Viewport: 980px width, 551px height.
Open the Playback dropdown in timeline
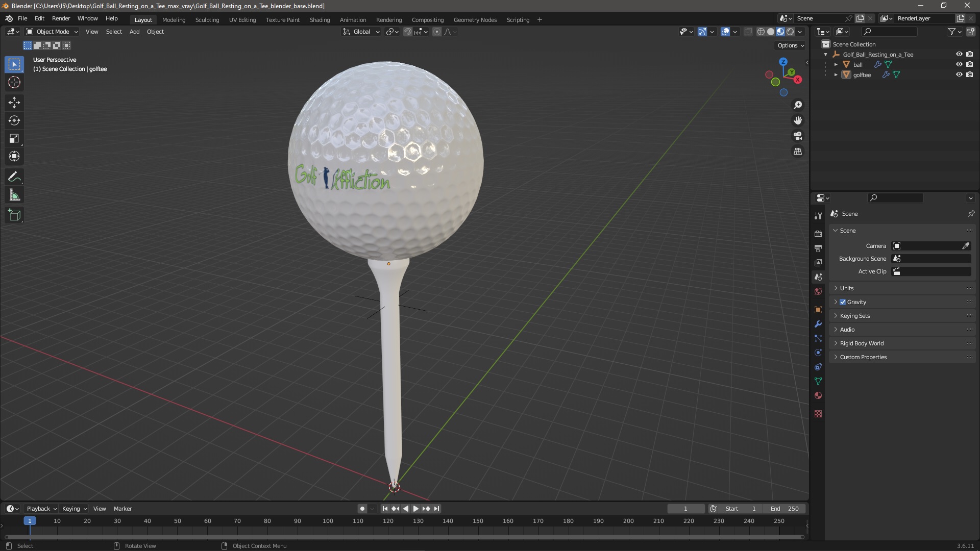(41, 509)
